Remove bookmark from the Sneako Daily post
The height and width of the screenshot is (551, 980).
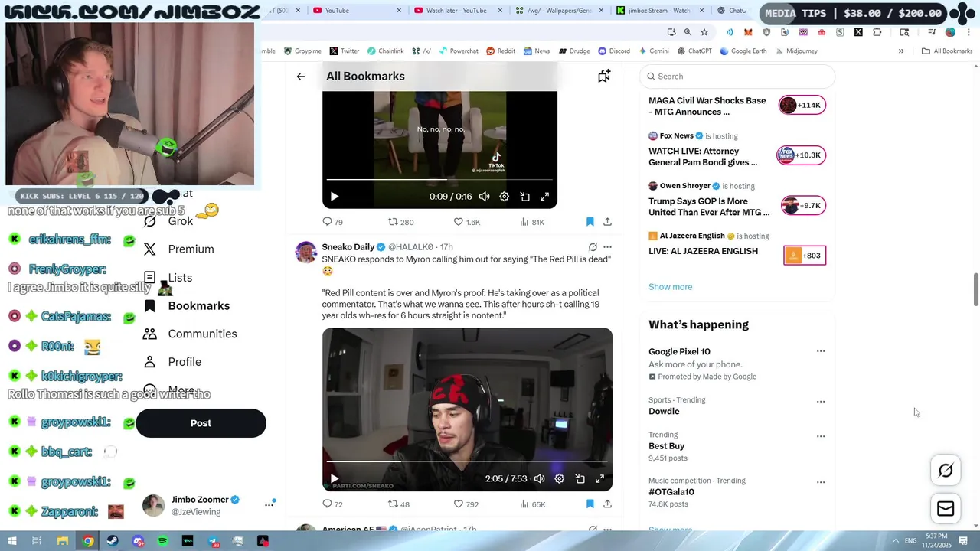(590, 504)
